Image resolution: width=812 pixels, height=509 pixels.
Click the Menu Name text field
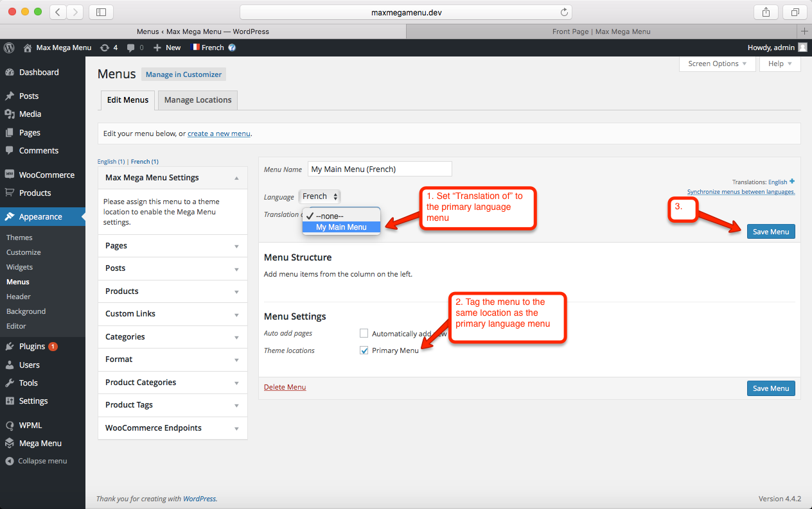pos(380,169)
